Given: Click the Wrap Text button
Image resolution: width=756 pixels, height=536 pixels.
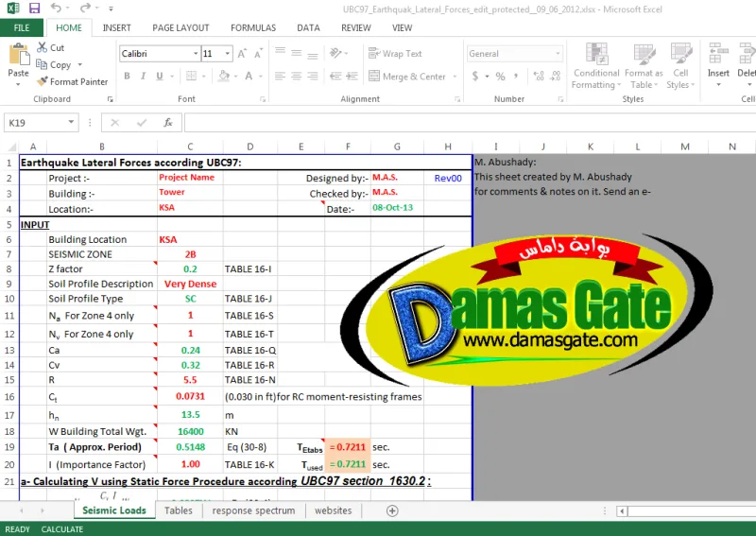Looking at the screenshot, I should coord(395,54).
